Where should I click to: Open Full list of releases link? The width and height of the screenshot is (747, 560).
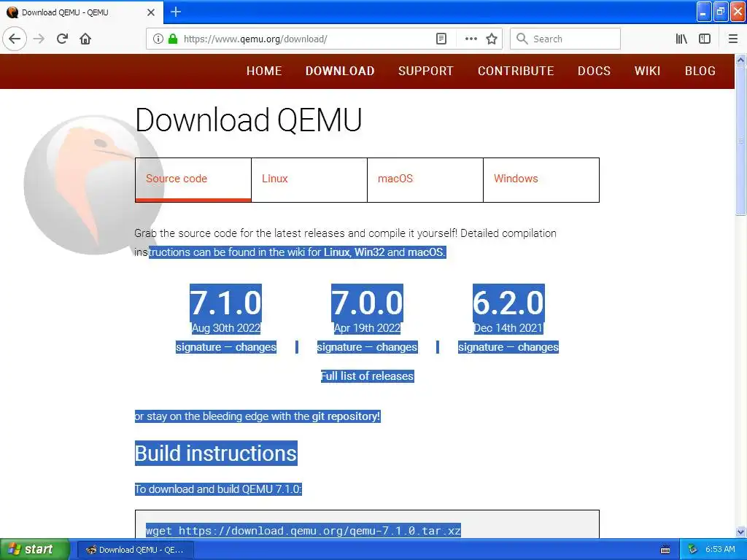[368, 376]
